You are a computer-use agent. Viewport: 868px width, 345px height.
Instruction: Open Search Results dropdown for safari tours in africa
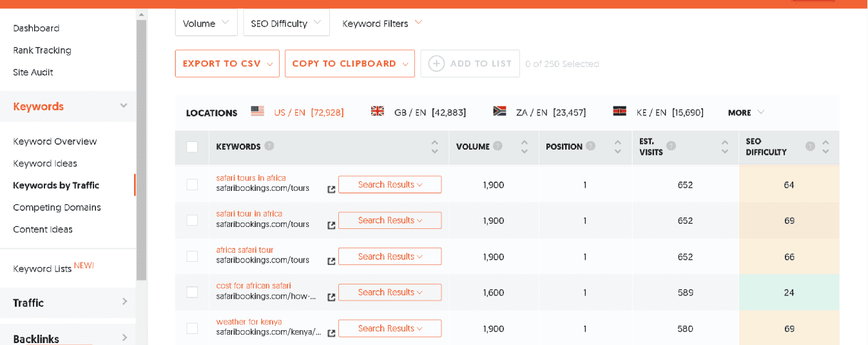click(x=390, y=184)
